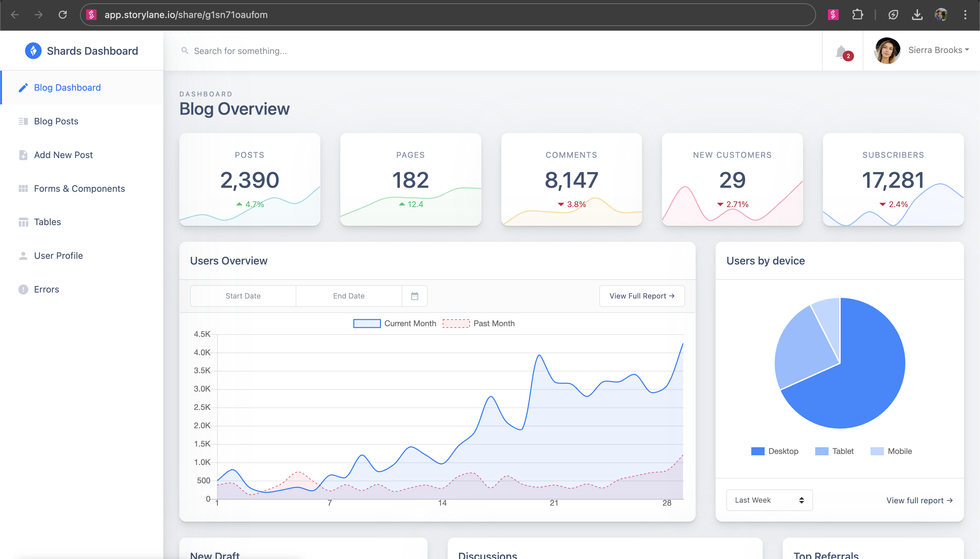980x559 pixels.
Task: Click View full report link under pie chart
Action: click(x=919, y=500)
